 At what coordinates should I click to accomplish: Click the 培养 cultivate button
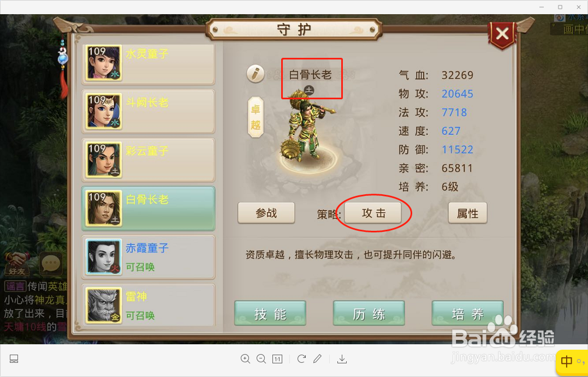pyautogui.click(x=467, y=313)
